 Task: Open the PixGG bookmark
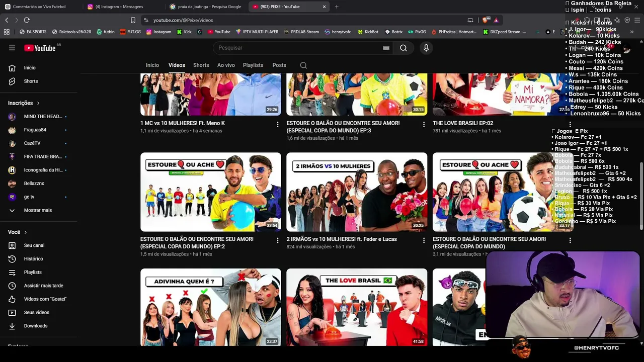417,32
